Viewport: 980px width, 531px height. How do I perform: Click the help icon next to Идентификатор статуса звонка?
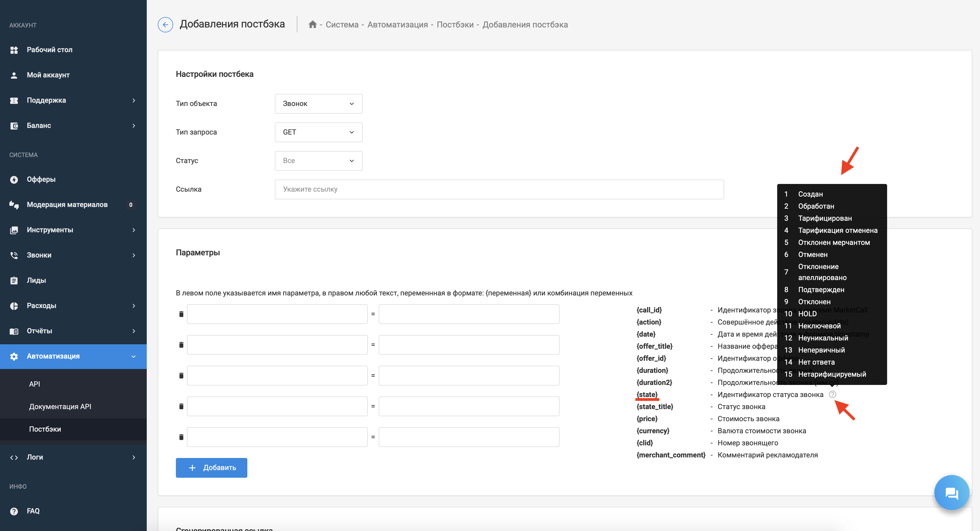(x=832, y=395)
